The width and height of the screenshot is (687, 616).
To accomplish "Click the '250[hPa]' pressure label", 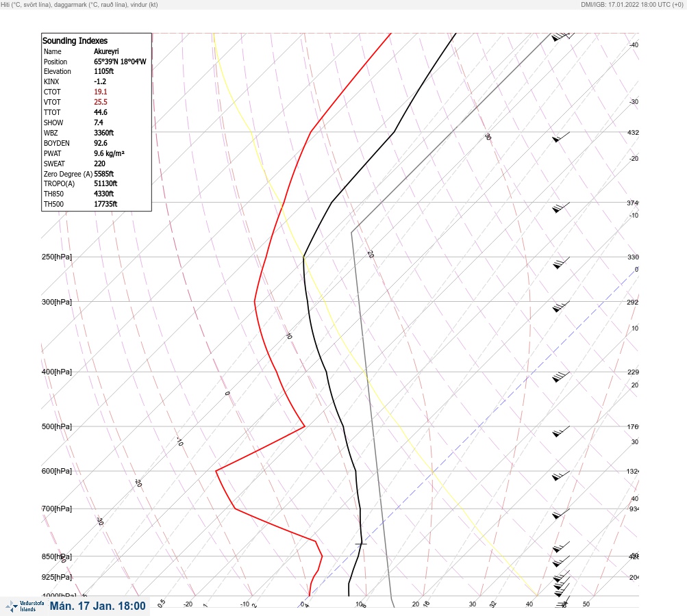I will pyautogui.click(x=57, y=257).
